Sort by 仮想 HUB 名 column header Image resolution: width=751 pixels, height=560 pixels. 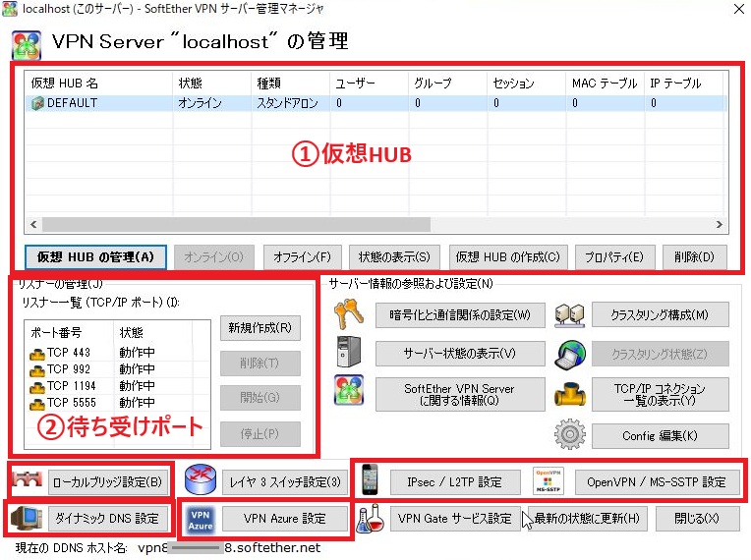click(98, 84)
